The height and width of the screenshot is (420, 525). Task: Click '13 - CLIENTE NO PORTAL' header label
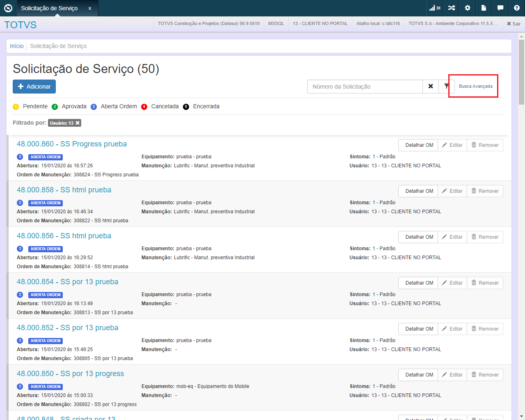point(320,23)
